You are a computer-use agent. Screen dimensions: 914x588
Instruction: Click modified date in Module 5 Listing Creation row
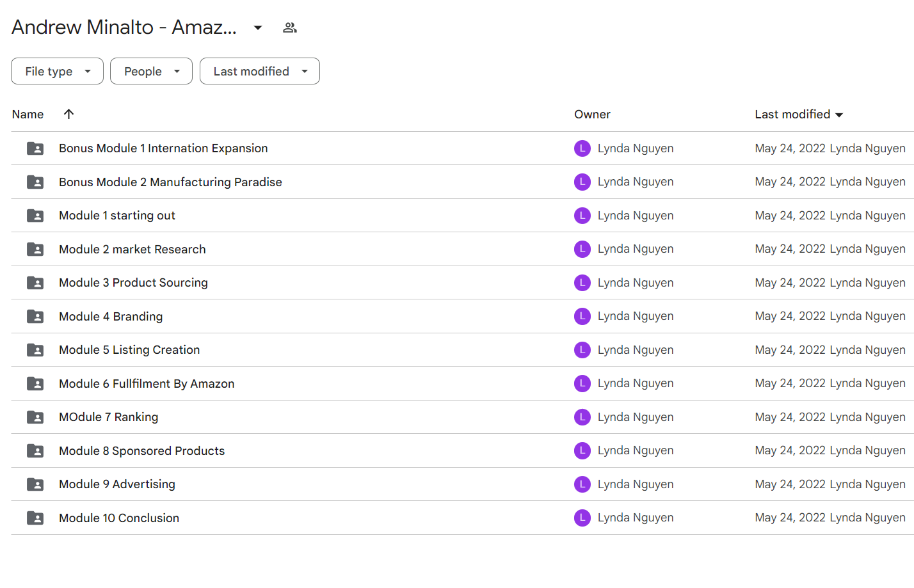pyautogui.click(x=790, y=350)
